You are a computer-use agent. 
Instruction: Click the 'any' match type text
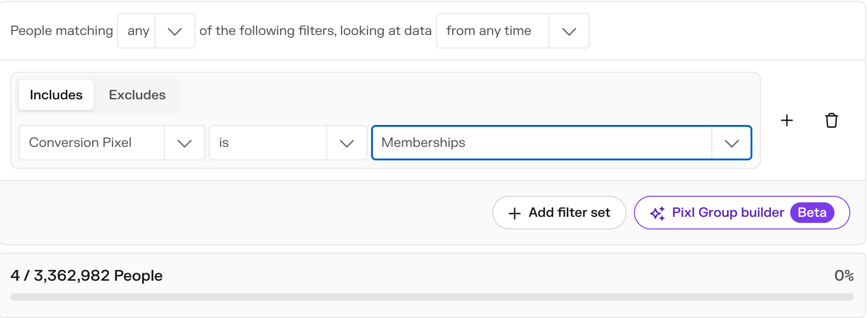click(138, 31)
